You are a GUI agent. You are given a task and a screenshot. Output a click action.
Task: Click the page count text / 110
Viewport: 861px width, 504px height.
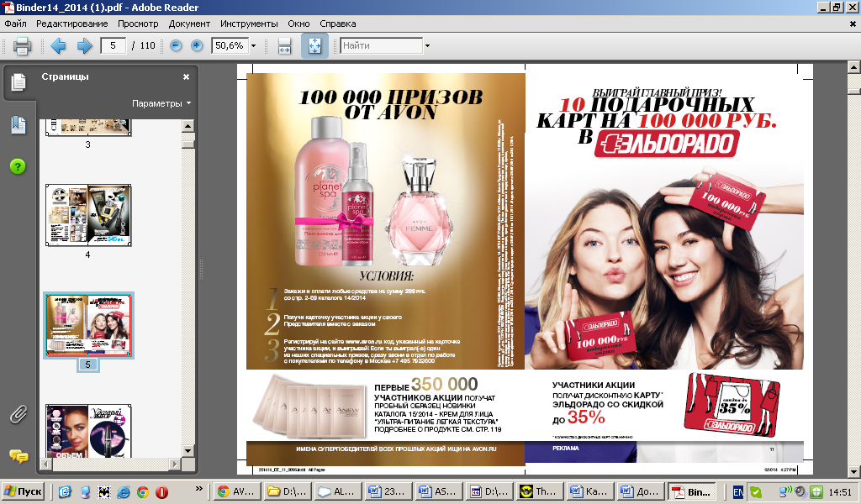pos(143,45)
